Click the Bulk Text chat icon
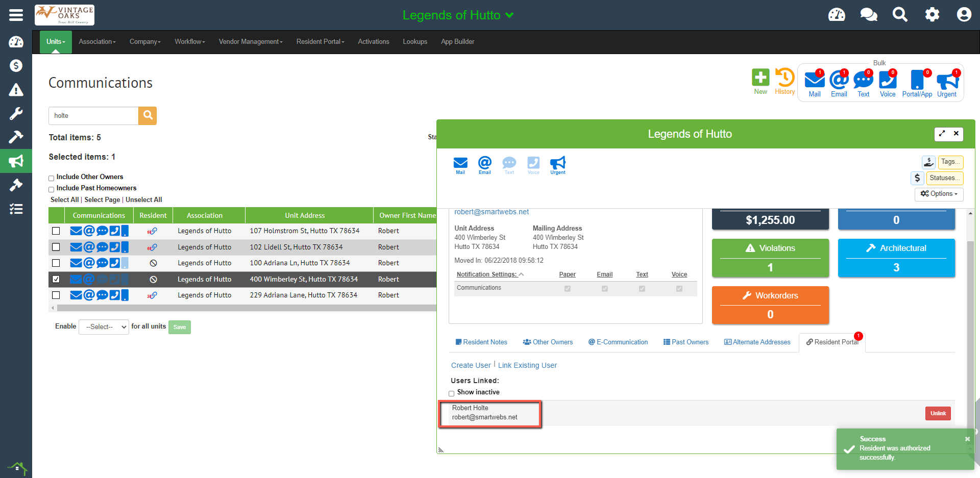 [863, 80]
